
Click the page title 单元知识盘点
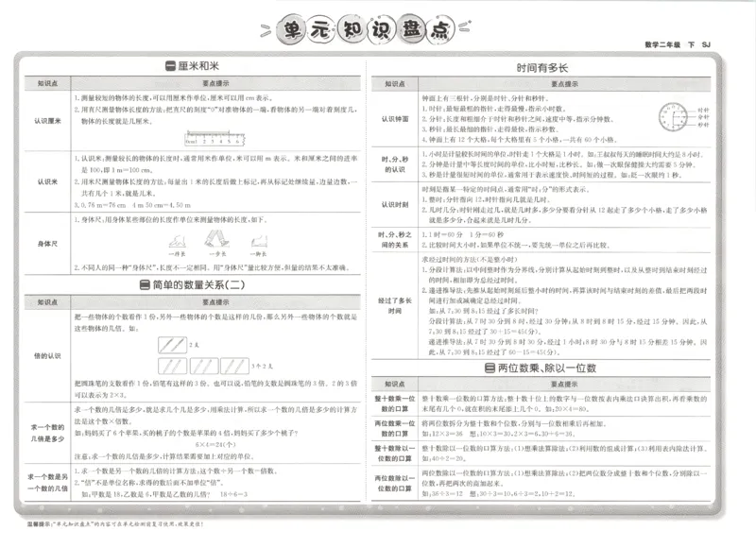(x=365, y=30)
